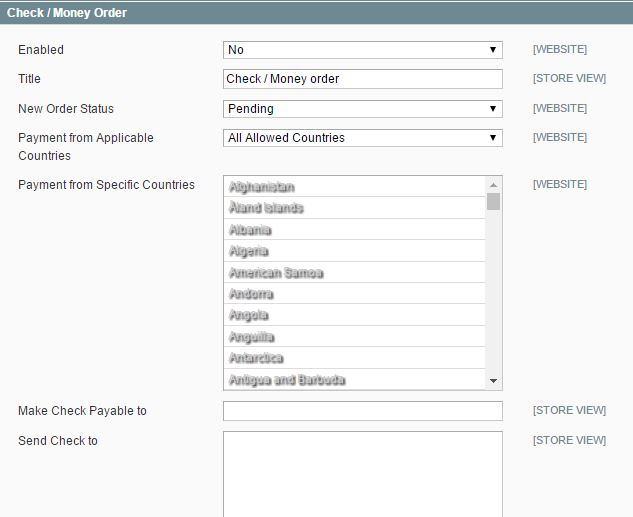Click the Payment from Applicable Countries label

coord(86,147)
